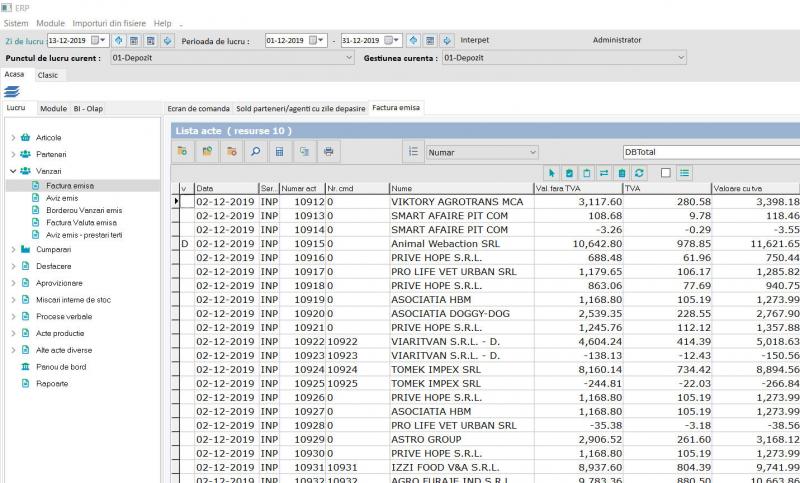Open Punctul de lucru curent dropdown
Screen dimensions: 800x483
pyautogui.click(x=349, y=58)
